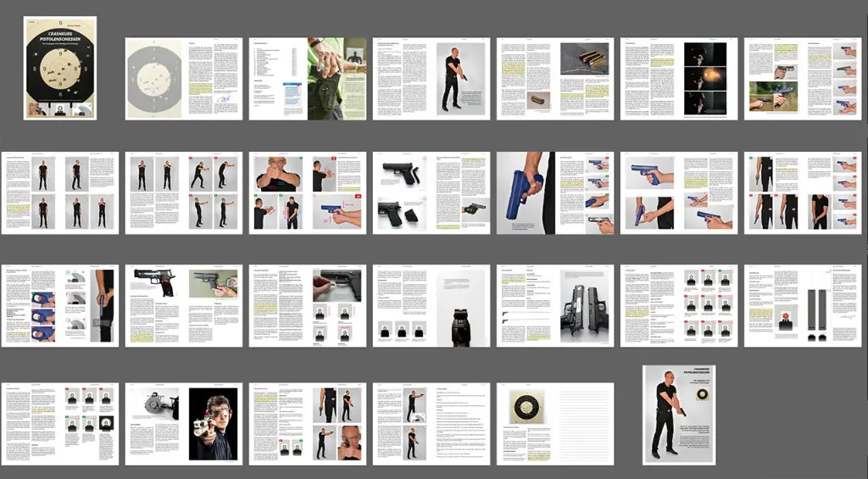This screenshot has width=868, height=479.
Task: Select spread with shooter wearing red glasses
Action: pyautogui.click(x=184, y=423)
